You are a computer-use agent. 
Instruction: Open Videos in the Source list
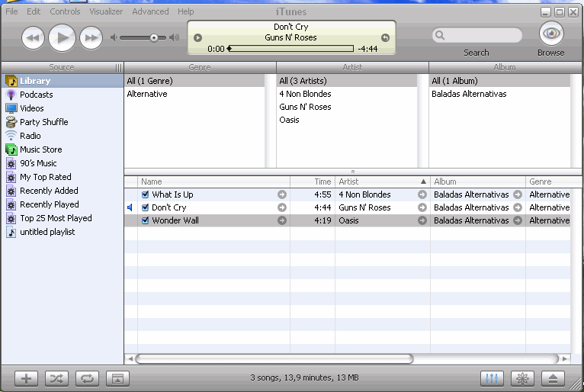63,108
